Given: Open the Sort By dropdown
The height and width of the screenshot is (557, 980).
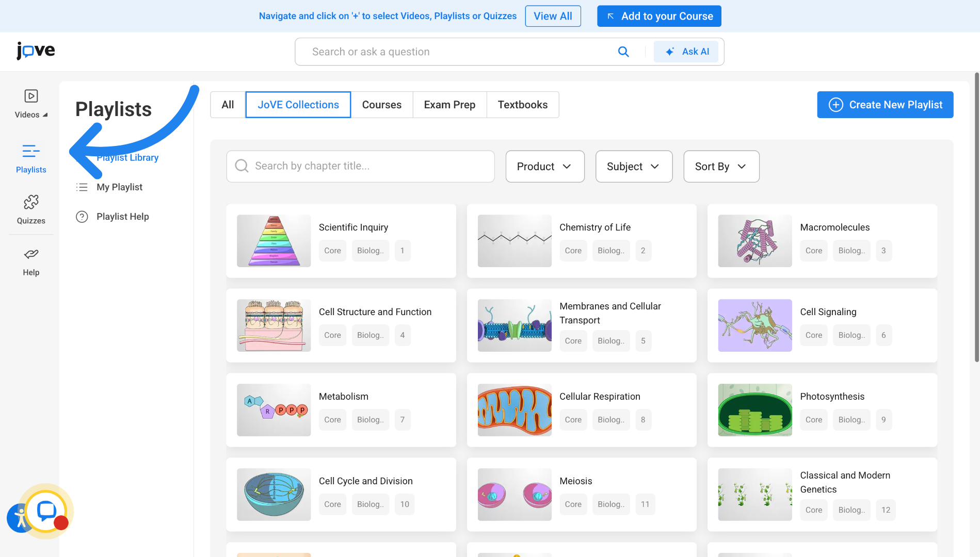Looking at the screenshot, I should [721, 167].
